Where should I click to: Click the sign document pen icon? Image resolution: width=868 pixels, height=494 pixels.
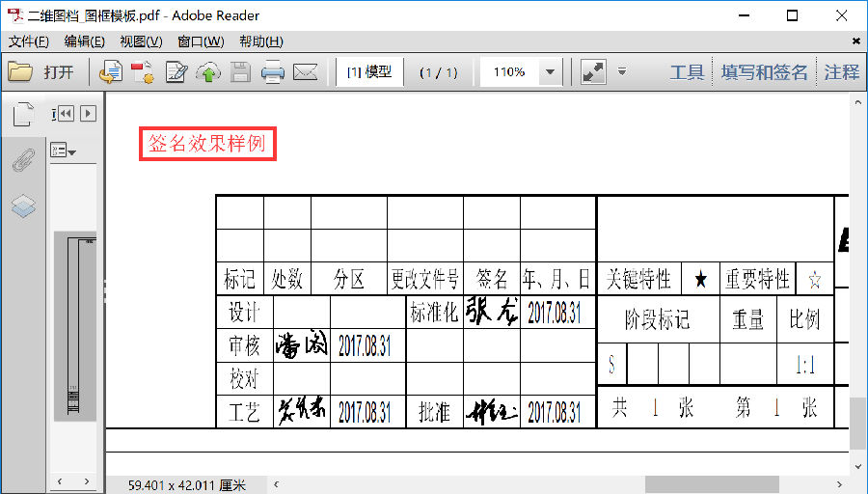[176, 72]
